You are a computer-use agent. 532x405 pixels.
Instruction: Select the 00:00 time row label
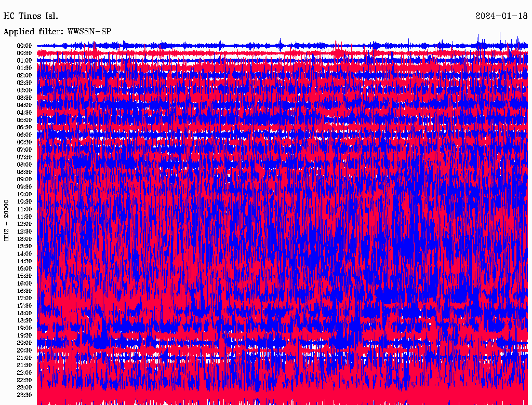(24, 46)
